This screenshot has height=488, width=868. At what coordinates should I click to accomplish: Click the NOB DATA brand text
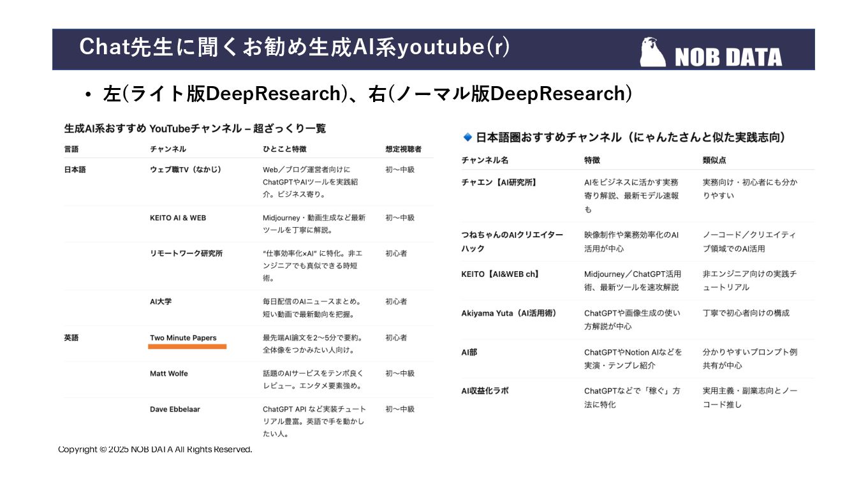coord(728,57)
